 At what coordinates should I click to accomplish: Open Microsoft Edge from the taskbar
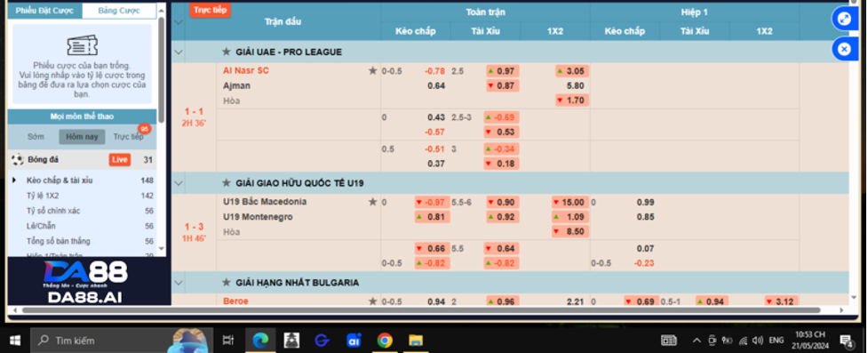pyautogui.click(x=260, y=340)
